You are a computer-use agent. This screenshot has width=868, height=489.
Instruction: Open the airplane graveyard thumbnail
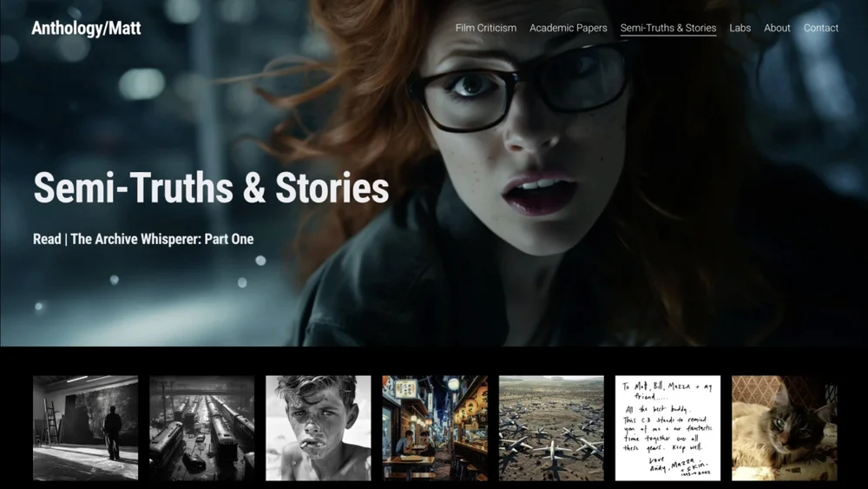[x=551, y=428]
